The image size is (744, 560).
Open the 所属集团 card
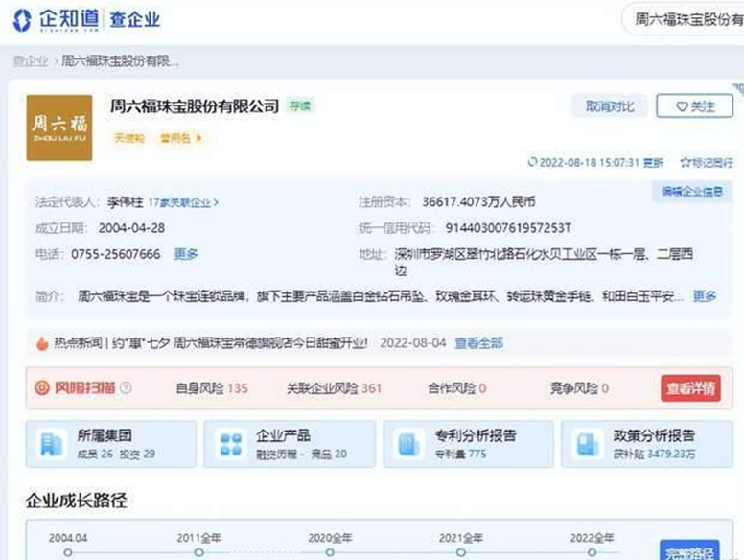[111, 444]
